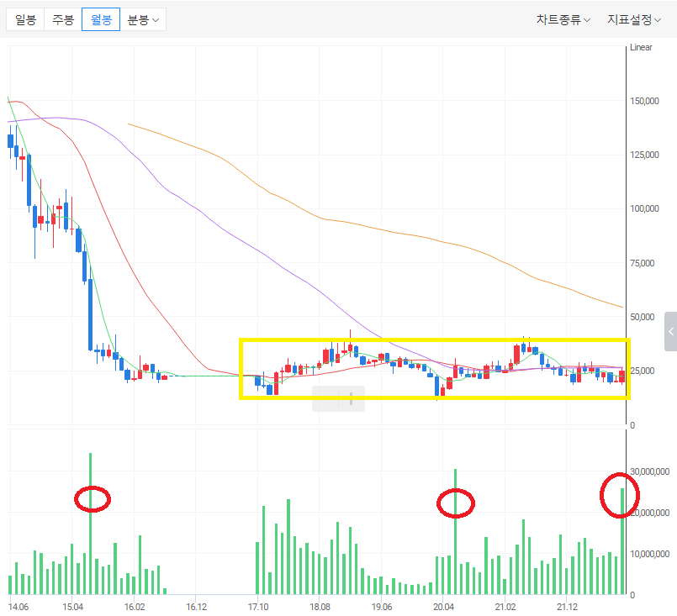The height and width of the screenshot is (616, 677).
Task: Click the 10,000,000 volume axis label
Action: pyautogui.click(x=650, y=554)
